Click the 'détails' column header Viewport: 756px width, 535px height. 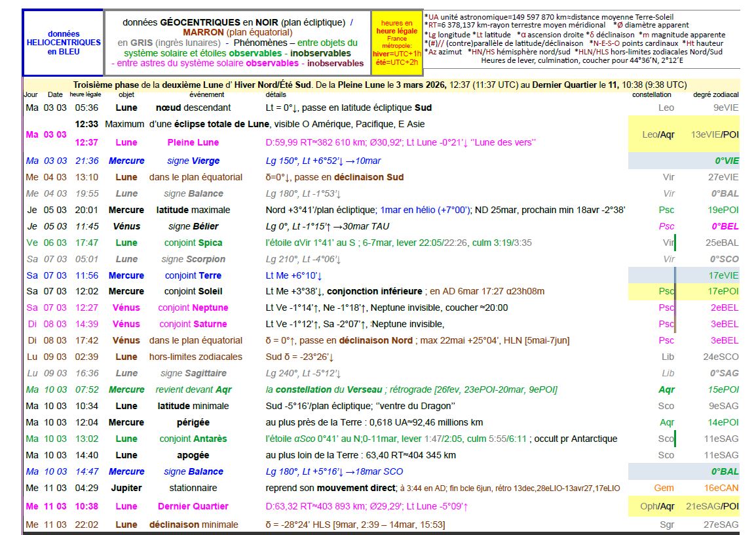pyautogui.click(x=276, y=95)
